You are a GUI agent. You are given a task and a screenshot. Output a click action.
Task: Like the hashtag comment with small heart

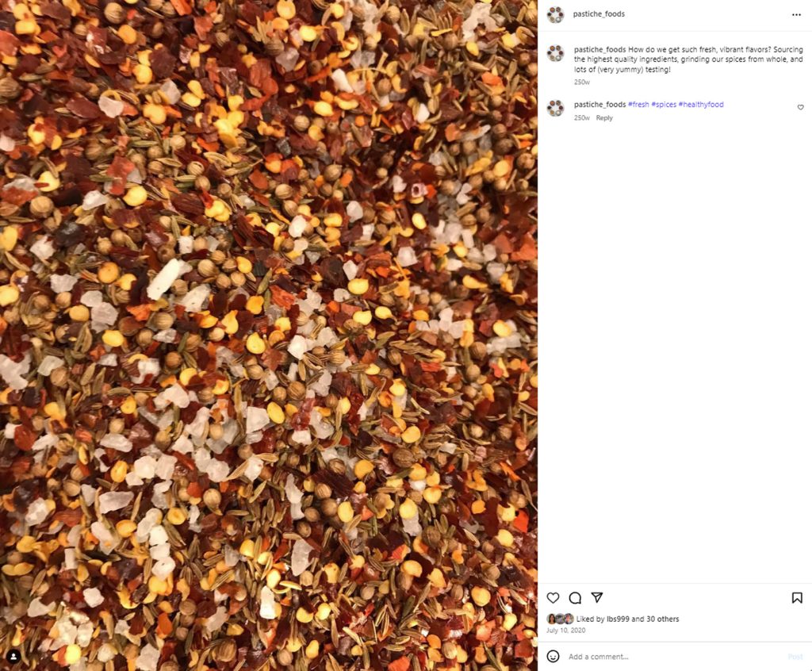[x=800, y=107]
